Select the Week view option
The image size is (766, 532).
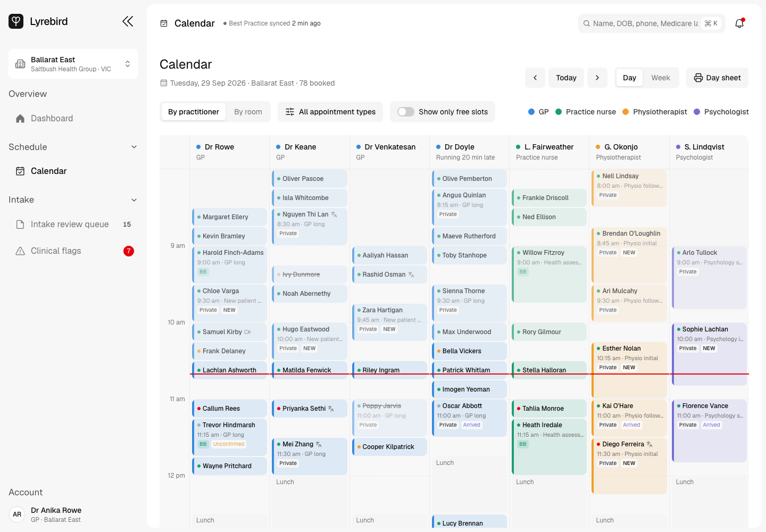point(661,78)
